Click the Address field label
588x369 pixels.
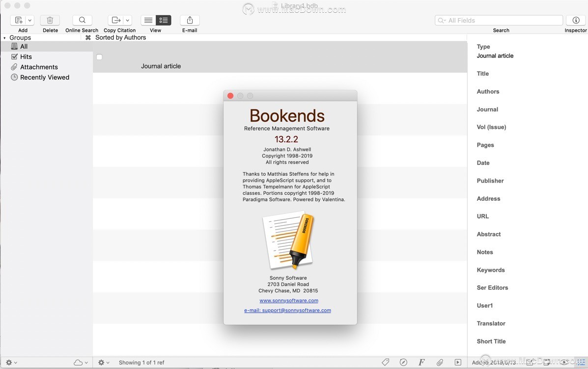(x=488, y=199)
